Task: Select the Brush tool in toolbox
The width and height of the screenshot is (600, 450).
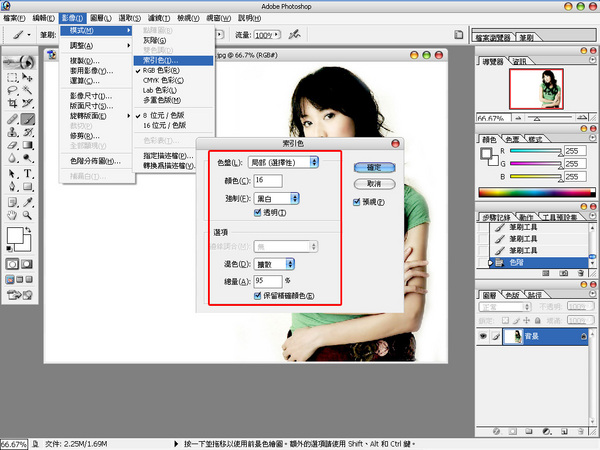Action: tap(28, 119)
